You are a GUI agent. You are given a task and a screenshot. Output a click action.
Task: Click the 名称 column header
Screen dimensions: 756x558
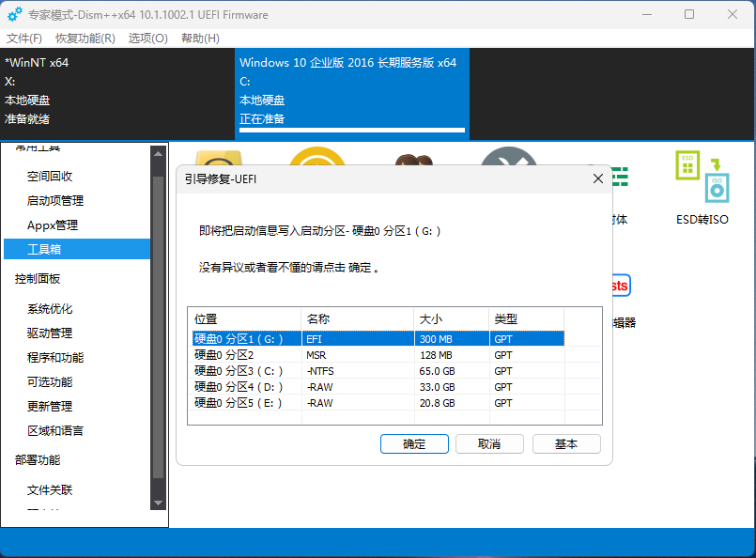click(358, 318)
